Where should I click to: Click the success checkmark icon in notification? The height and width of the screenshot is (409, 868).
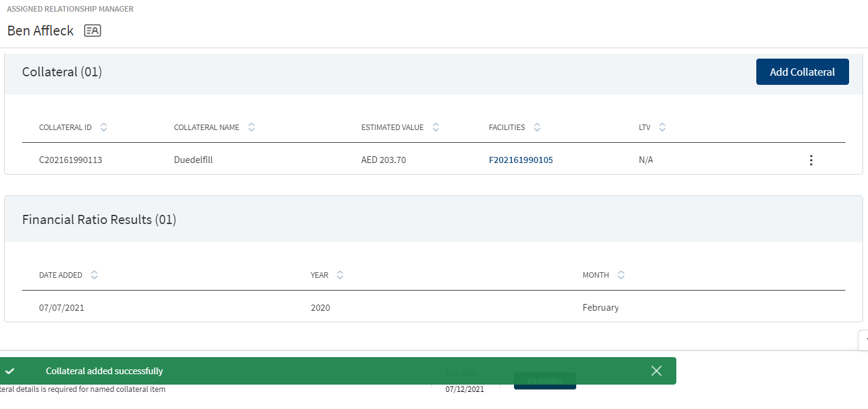click(10, 371)
